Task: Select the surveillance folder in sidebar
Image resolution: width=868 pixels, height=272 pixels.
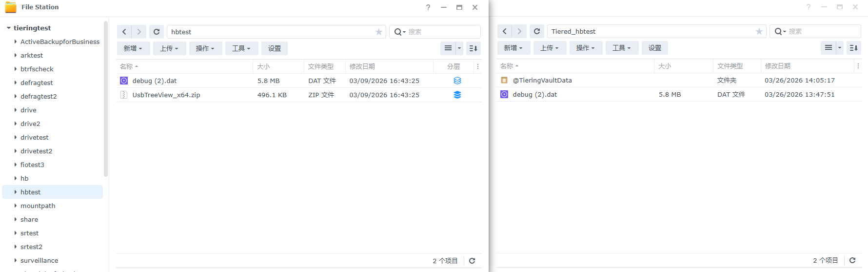Action: pos(39,260)
